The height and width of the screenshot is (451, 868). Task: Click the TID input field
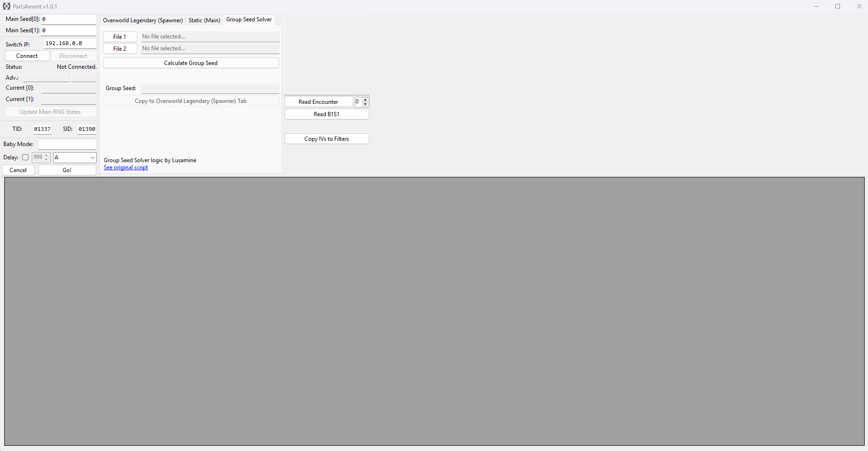point(42,129)
